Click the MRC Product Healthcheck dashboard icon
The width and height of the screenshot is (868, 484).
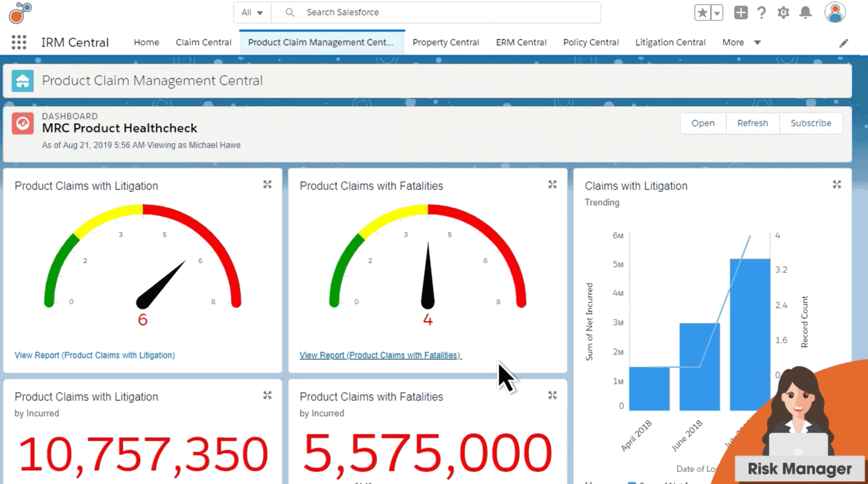coord(23,124)
